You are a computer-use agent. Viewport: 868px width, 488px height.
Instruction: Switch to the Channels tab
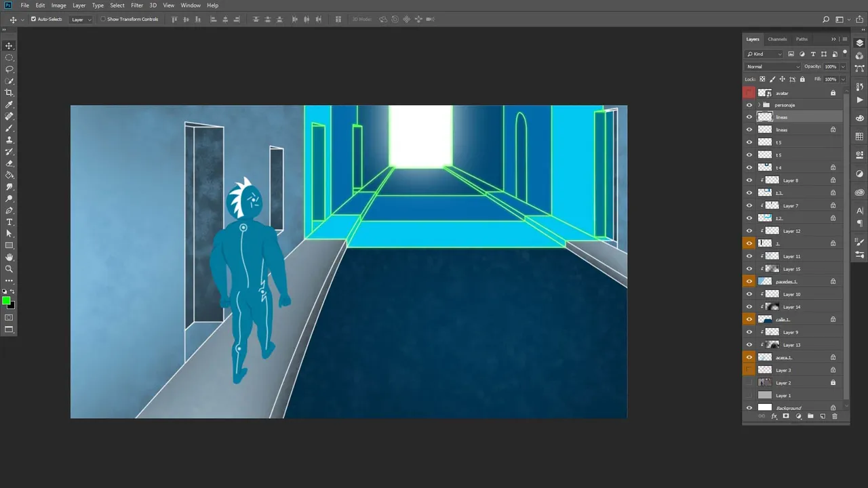click(777, 39)
